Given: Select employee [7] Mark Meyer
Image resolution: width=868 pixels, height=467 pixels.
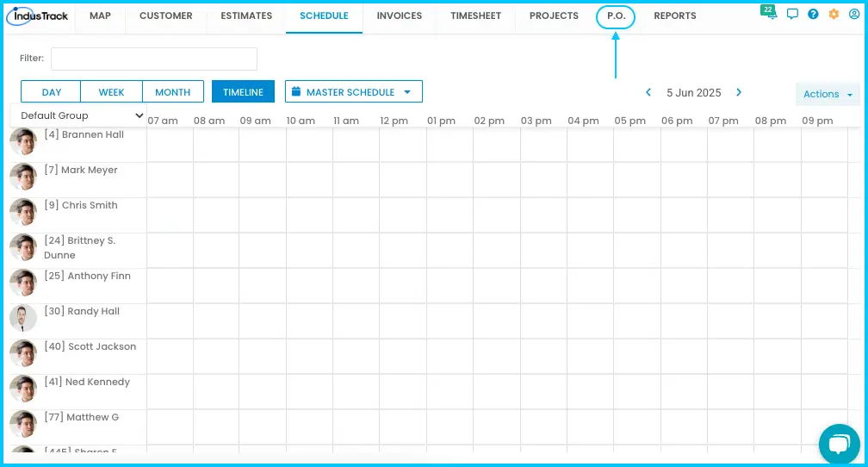Looking at the screenshot, I should [x=81, y=170].
